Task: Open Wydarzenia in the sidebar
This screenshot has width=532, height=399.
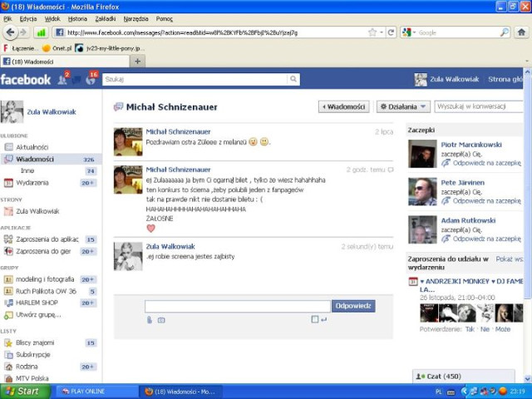Action: (32, 183)
